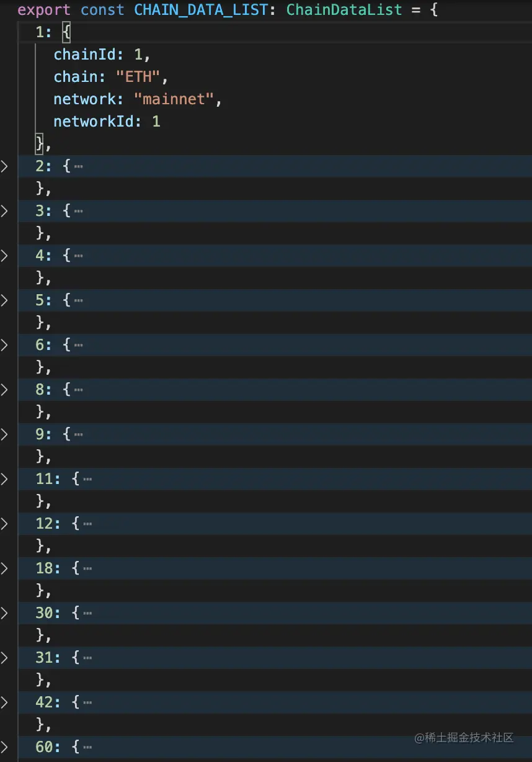Expand the folded entry 8

point(5,390)
